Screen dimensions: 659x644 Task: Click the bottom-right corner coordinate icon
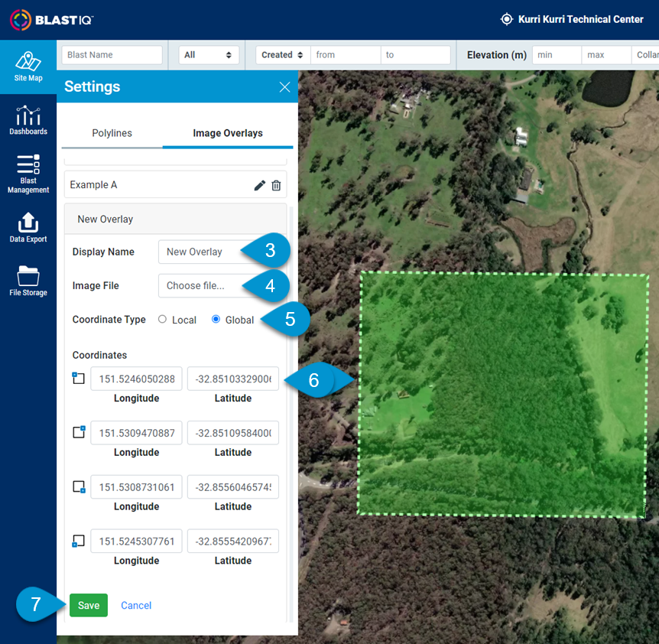coord(79,486)
